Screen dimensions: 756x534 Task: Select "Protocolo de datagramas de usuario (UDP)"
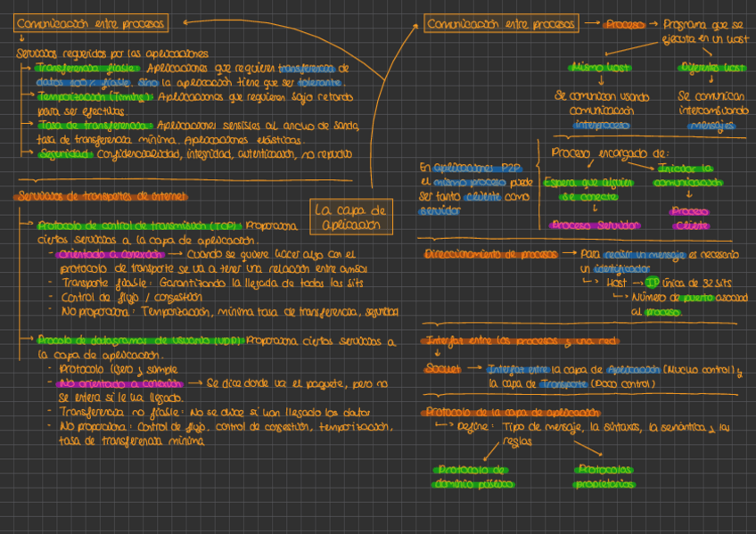coord(141,341)
